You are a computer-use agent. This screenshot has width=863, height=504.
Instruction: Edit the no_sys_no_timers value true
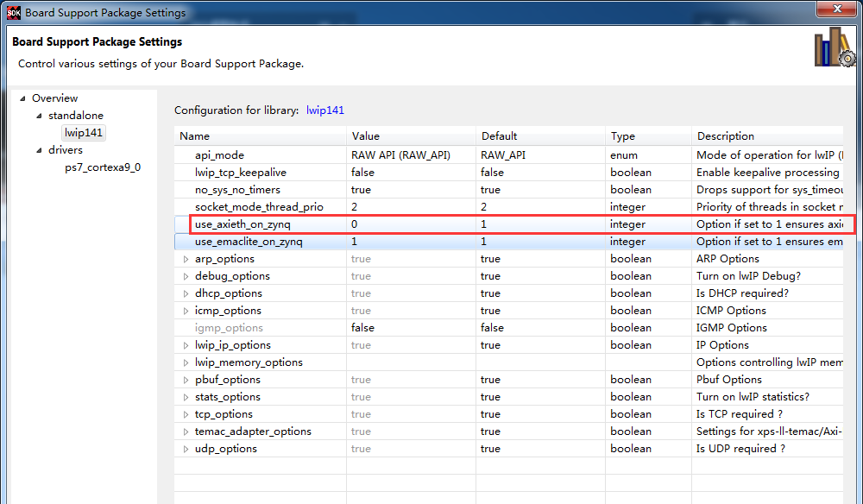pos(411,190)
